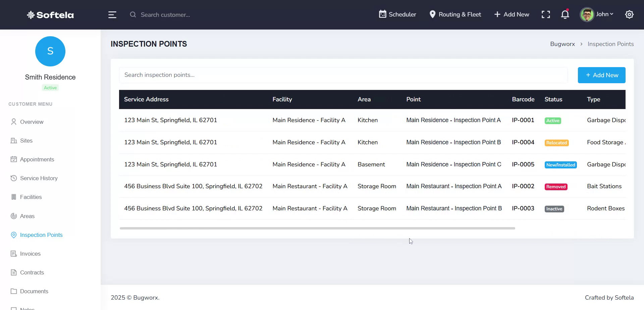Click the Softela logo
This screenshot has width=644, height=310.
50,15
